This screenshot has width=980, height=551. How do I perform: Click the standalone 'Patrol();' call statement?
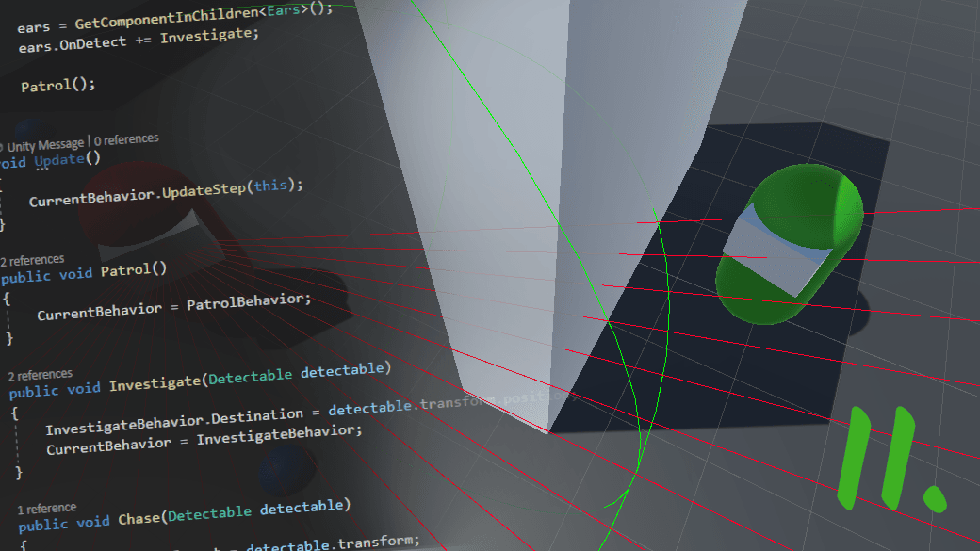[x=58, y=85]
